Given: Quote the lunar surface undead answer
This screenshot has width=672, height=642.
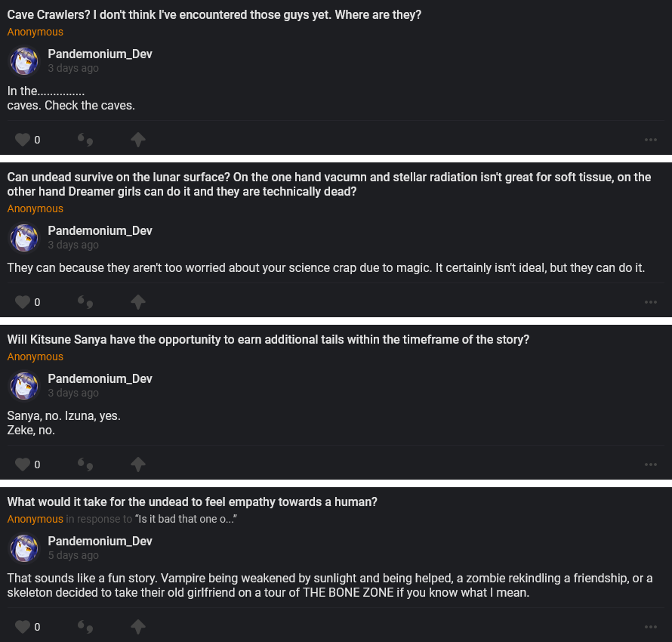Looking at the screenshot, I should click(x=85, y=302).
